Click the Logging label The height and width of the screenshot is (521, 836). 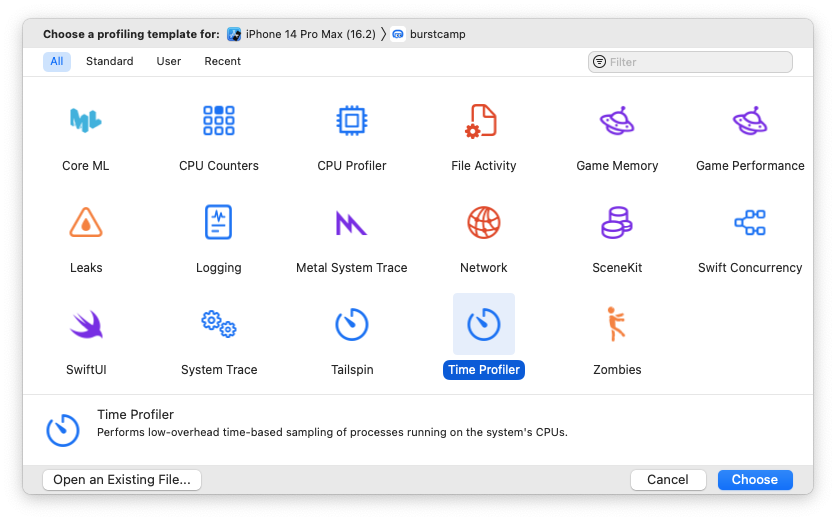pos(219,268)
